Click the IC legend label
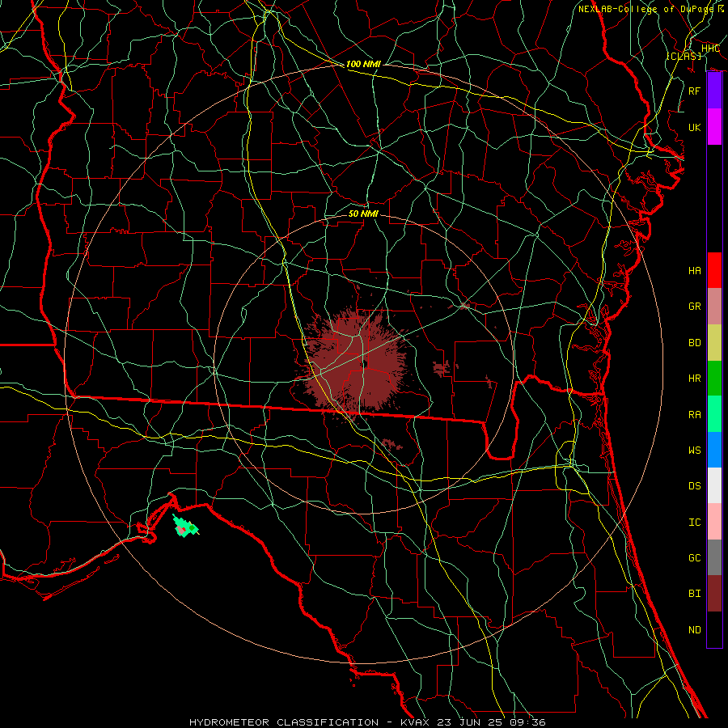The width and height of the screenshot is (728, 728). click(x=695, y=522)
